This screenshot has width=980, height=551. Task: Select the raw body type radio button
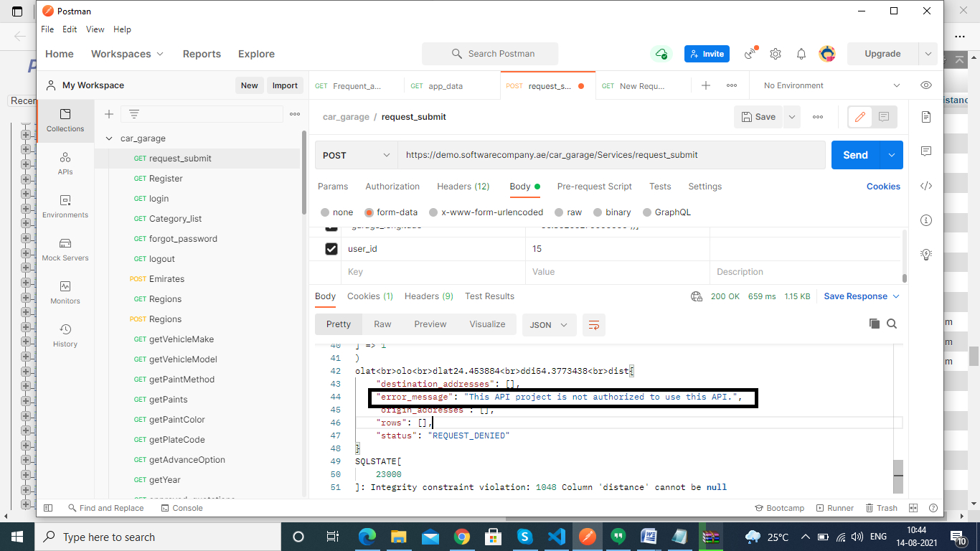(561, 212)
